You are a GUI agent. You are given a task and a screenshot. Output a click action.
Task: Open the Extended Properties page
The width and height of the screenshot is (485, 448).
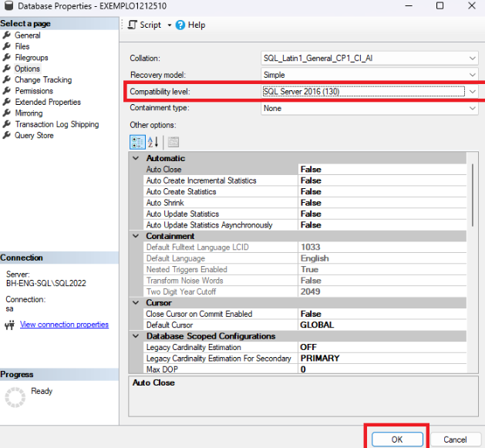coord(48,102)
